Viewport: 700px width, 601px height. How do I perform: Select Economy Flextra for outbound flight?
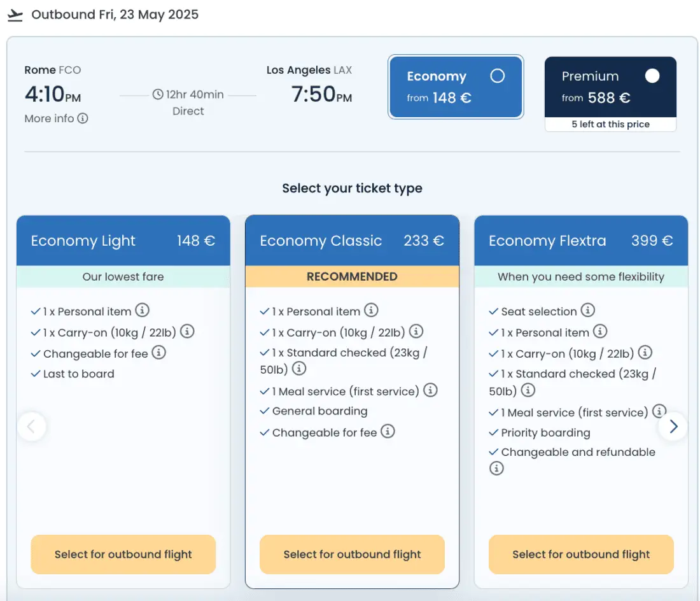(580, 555)
